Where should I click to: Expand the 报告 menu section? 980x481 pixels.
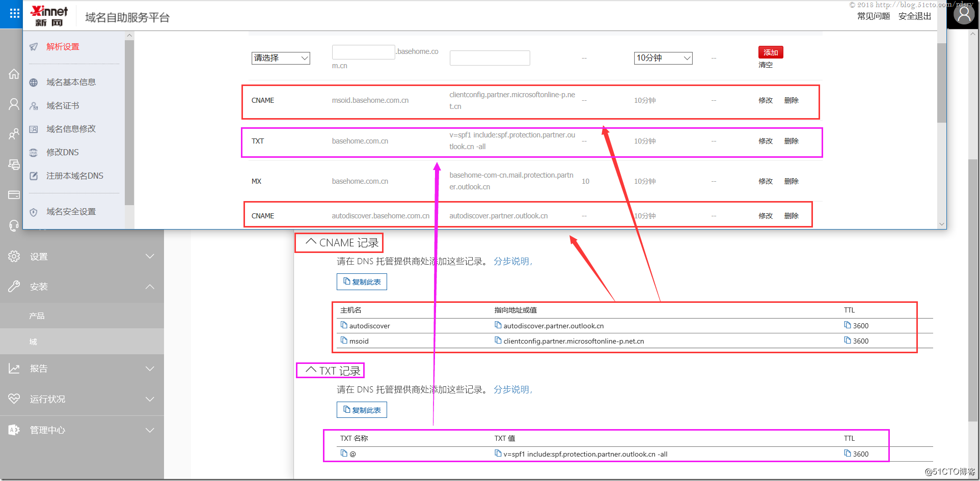150,369
